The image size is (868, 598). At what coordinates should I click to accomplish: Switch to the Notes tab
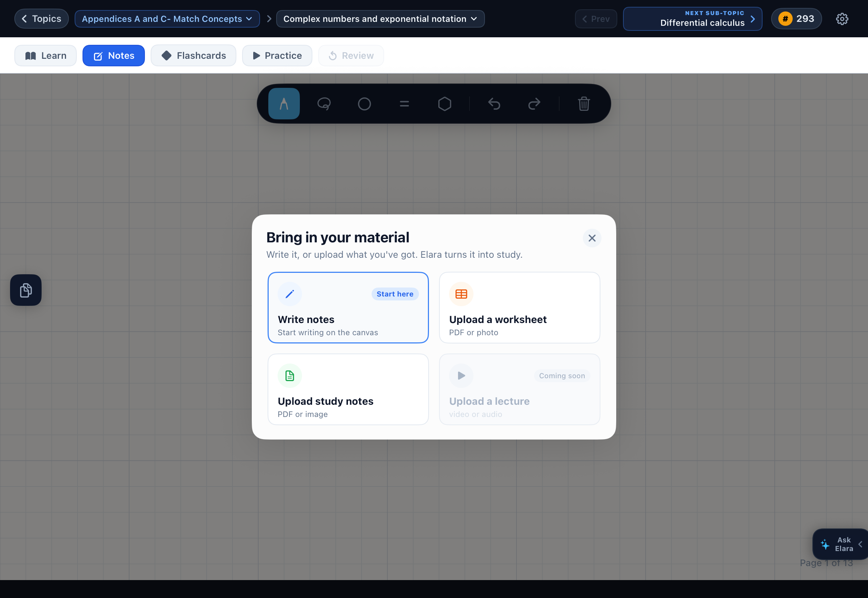click(x=114, y=56)
